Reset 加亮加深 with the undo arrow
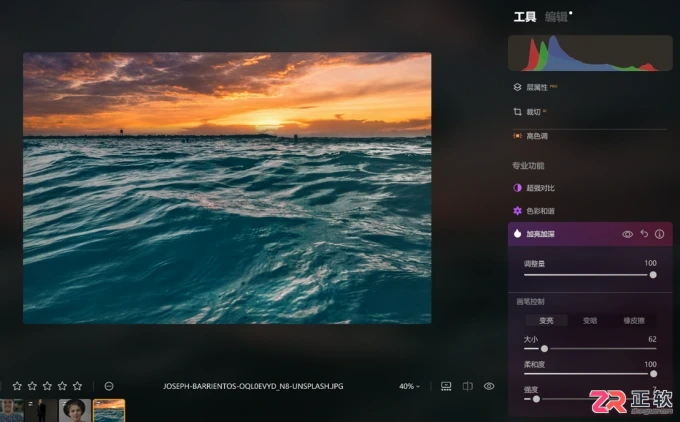680x422 pixels. point(644,234)
